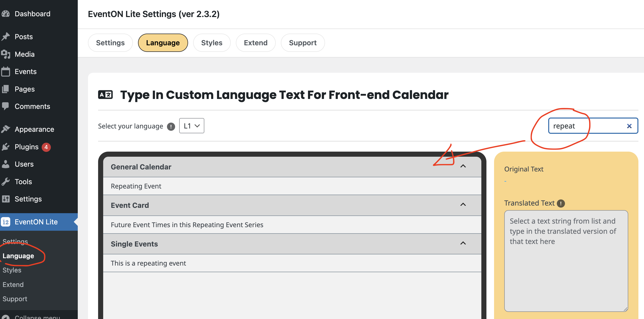
Task: Open Plugins in admin menu
Action: coord(27,147)
